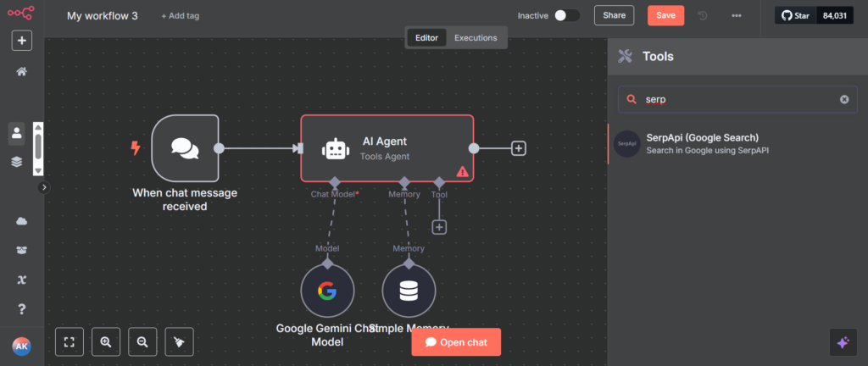Click the GitHub Star button
Image resolution: width=868 pixels, height=366 pixels.
795,15
